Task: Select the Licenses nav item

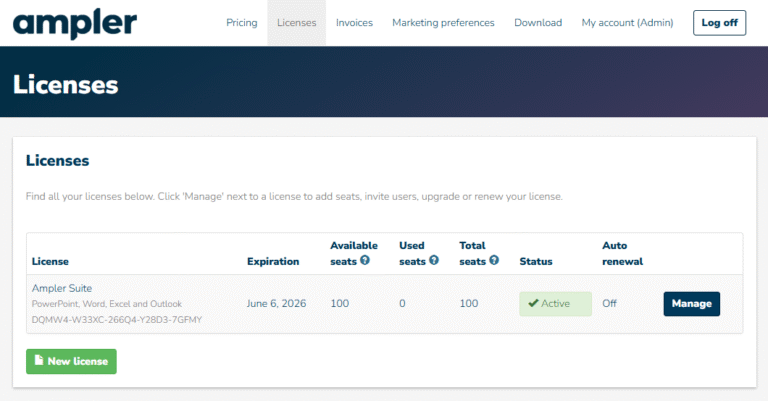Action: (296, 23)
